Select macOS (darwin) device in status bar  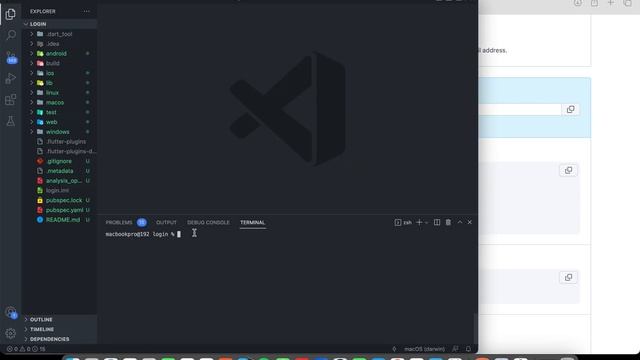pyautogui.click(x=424, y=349)
